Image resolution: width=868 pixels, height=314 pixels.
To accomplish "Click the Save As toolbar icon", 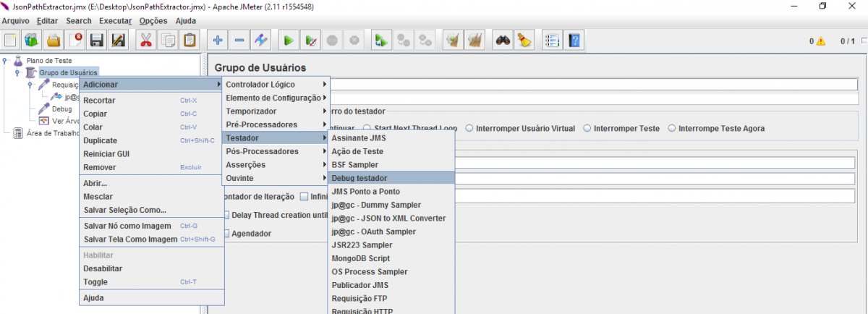I will [x=119, y=41].
